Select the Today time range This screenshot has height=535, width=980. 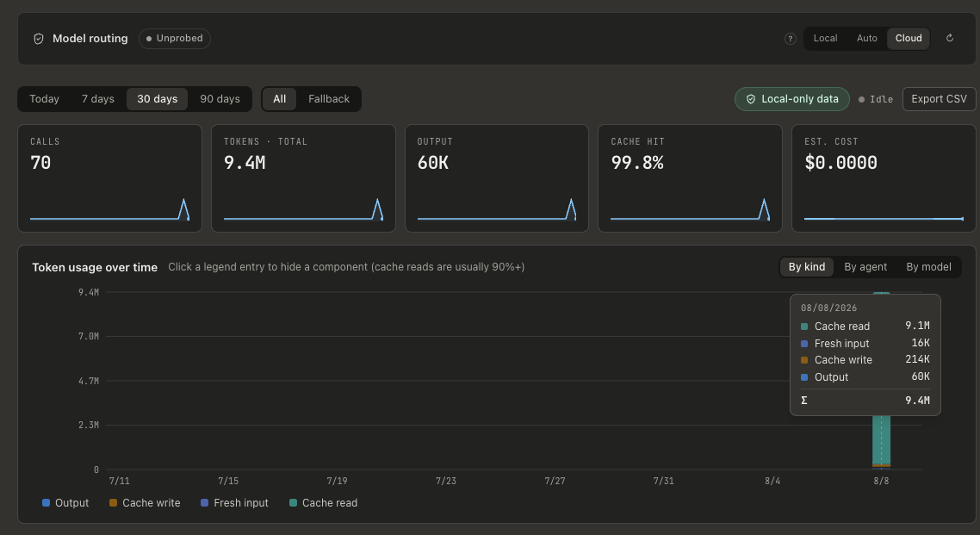(x=45, y=99)
